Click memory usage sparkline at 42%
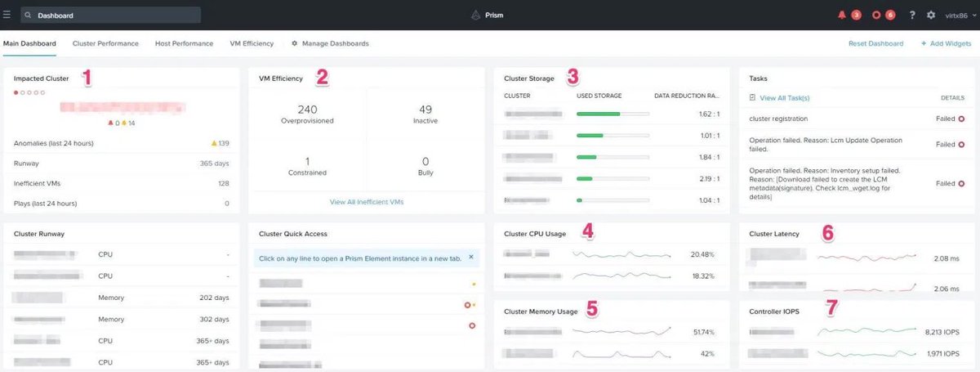980x372 pixels. point(621,354)
